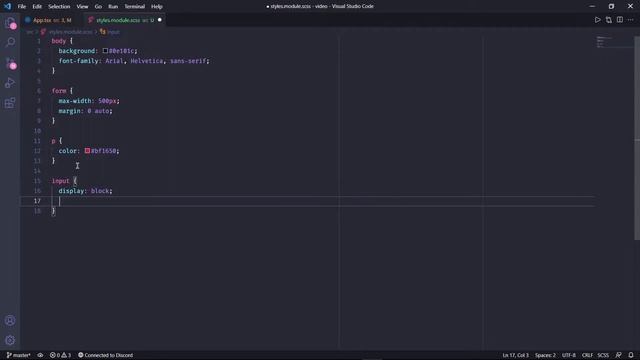Split the editor right

pos(620,20)
